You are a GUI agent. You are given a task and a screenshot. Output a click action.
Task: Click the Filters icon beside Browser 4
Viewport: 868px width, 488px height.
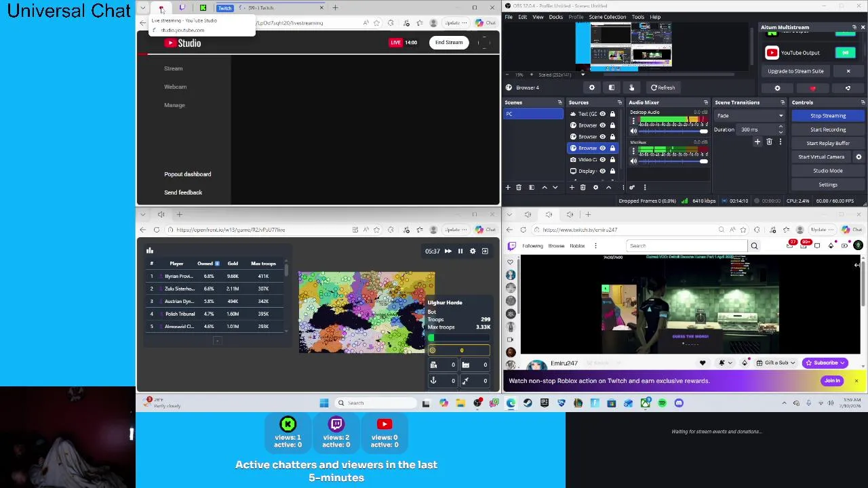point(611,87)
